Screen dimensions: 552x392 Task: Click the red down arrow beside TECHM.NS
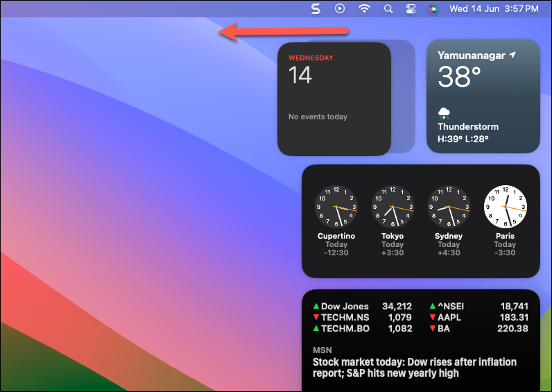point(316,317)
